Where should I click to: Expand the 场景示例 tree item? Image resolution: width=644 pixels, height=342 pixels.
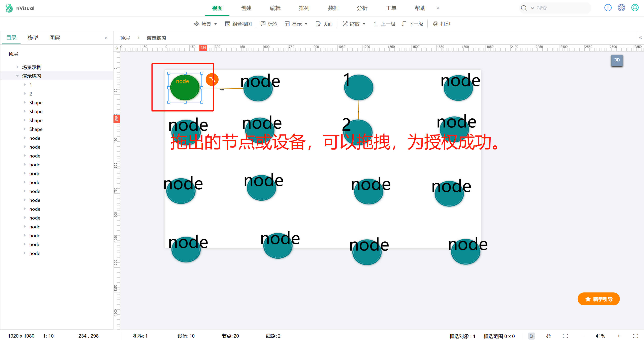[17, 67]
